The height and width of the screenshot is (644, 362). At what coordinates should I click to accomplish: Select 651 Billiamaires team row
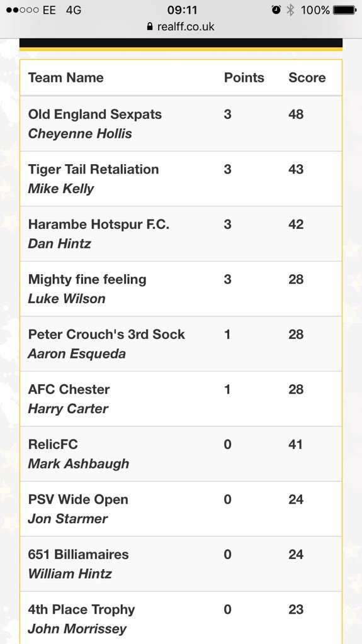(181, 564)
